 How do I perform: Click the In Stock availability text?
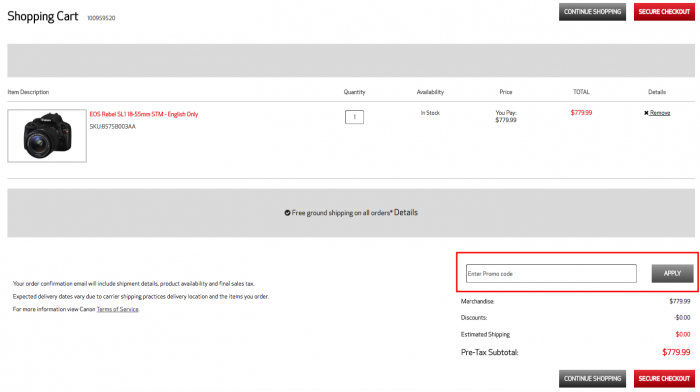(x=430, y=113)
